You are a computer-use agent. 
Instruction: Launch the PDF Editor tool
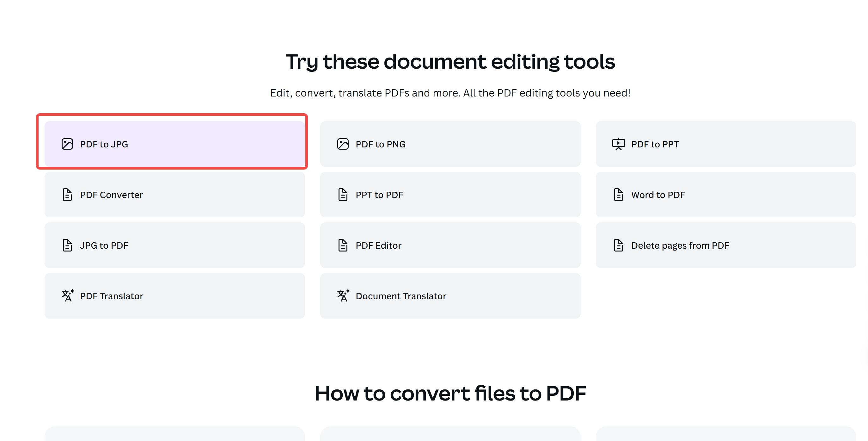click(x=450, y=245)
